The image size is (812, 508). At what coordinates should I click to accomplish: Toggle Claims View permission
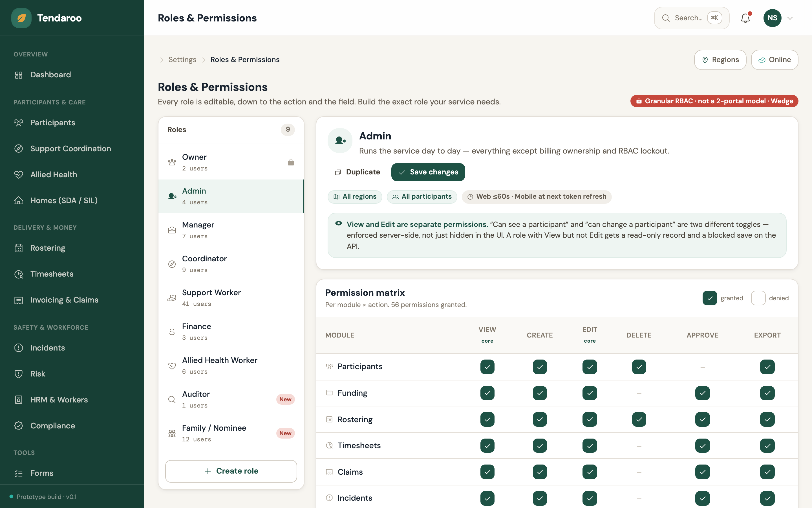(487, 472)
